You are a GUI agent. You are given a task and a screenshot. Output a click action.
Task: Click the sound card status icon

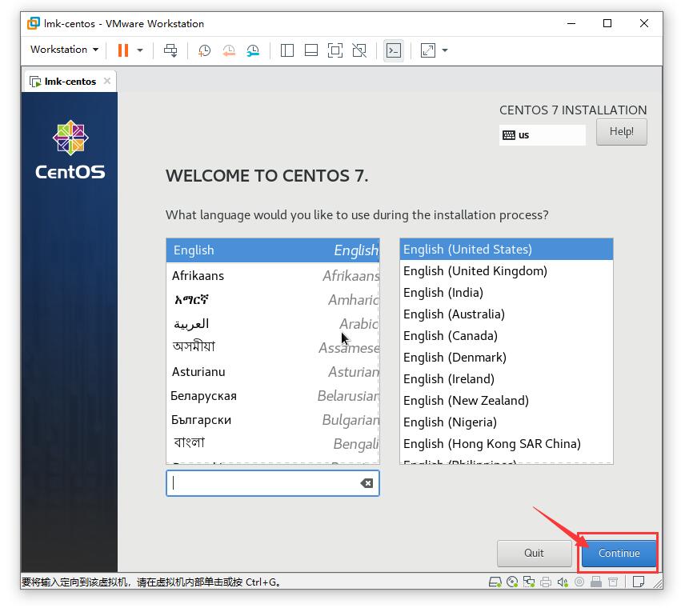(563, 582)
